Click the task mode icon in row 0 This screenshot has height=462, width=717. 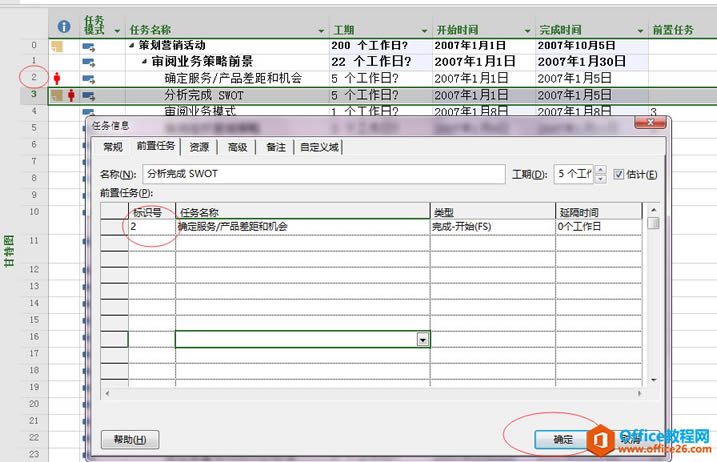[x=88, y=45]
